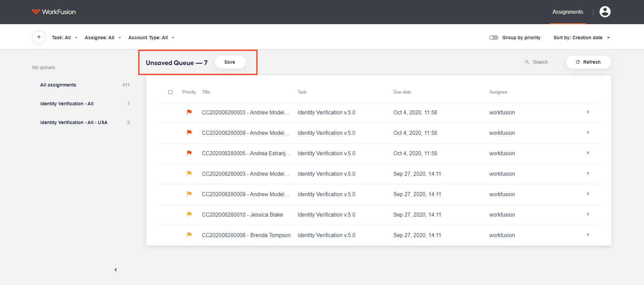Open row arrow for Oct 4 CC202008280009 assignment
The height and width of the screenshot is (285, 644).
(588, 132)
